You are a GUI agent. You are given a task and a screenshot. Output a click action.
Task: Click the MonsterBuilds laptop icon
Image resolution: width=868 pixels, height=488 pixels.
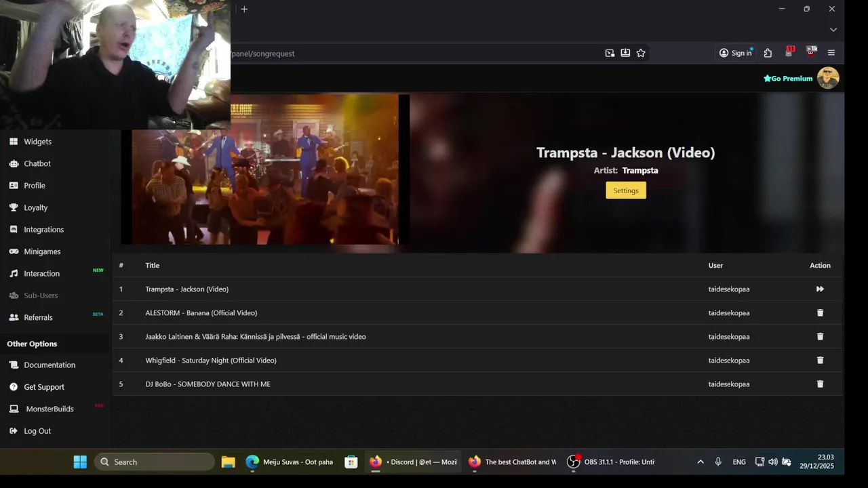click(x=14, y=409)
